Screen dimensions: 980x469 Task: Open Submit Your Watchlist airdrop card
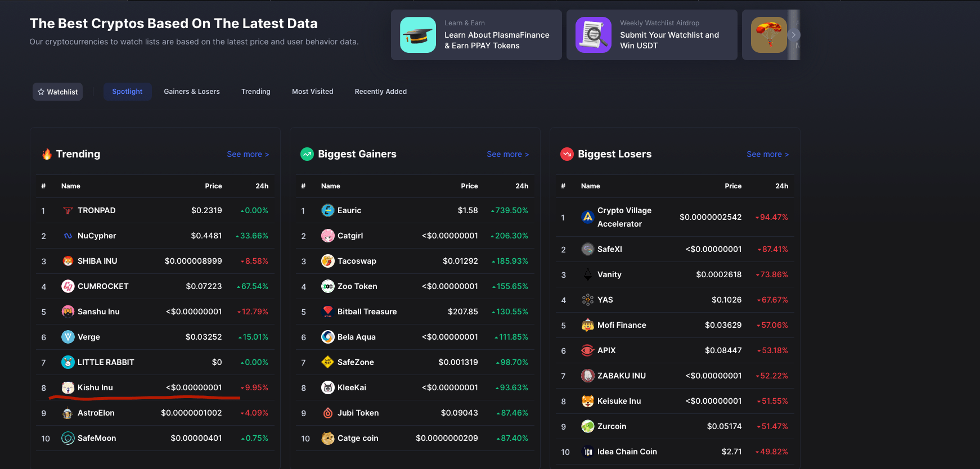click(652, 35)
